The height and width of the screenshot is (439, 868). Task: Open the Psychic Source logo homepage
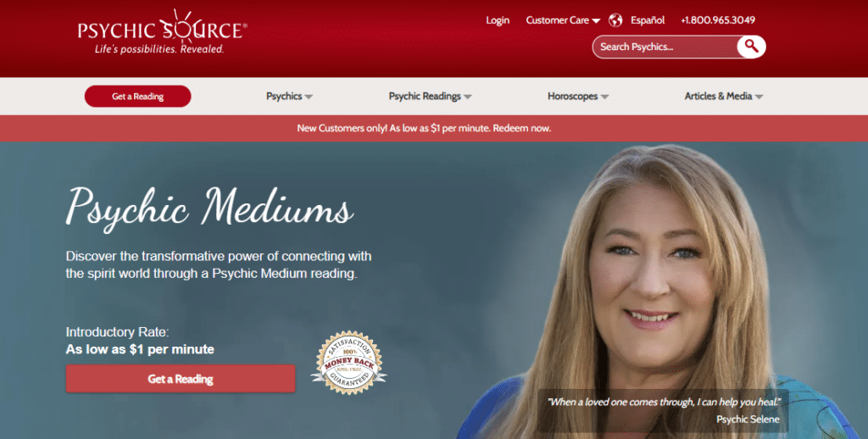162,32
